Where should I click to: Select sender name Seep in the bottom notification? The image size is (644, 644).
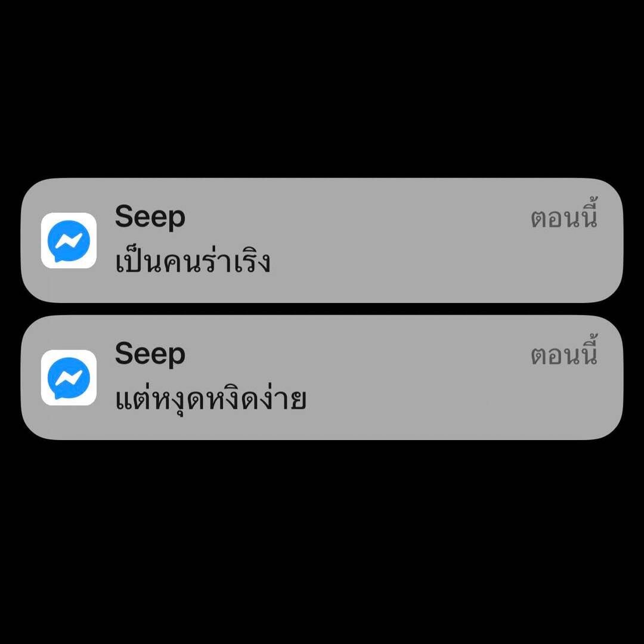tap(150, 354)
